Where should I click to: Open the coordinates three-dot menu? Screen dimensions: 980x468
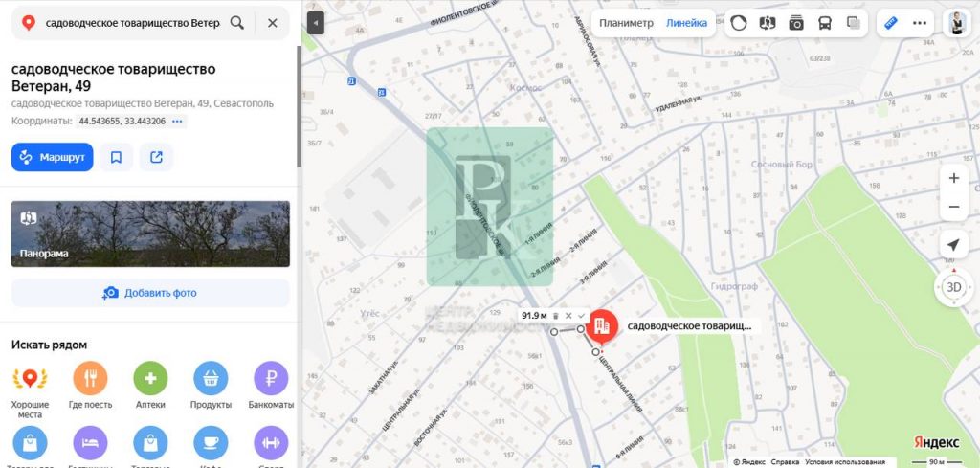pos(178,122)
